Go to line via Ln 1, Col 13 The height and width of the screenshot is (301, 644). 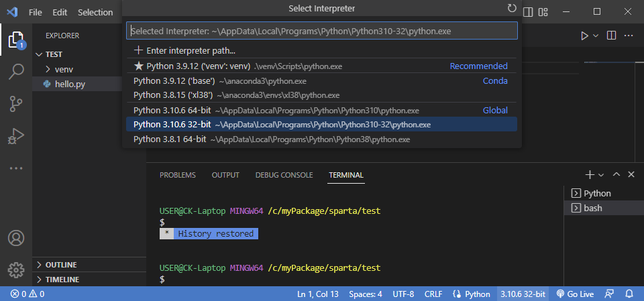pyautogui.click(x=318, y=294)
